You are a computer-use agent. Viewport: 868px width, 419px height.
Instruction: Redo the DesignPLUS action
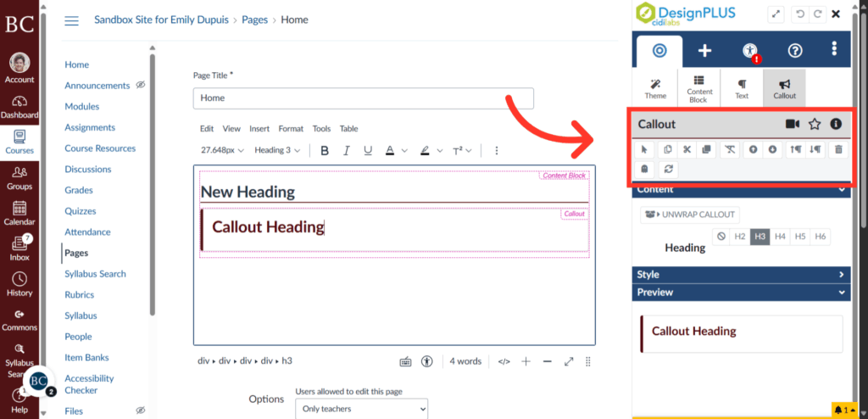[818, 14]
